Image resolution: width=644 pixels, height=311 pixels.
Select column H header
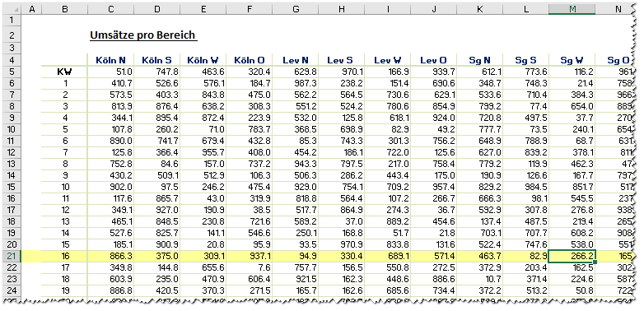pyautogui.click(x=341, y=9)
